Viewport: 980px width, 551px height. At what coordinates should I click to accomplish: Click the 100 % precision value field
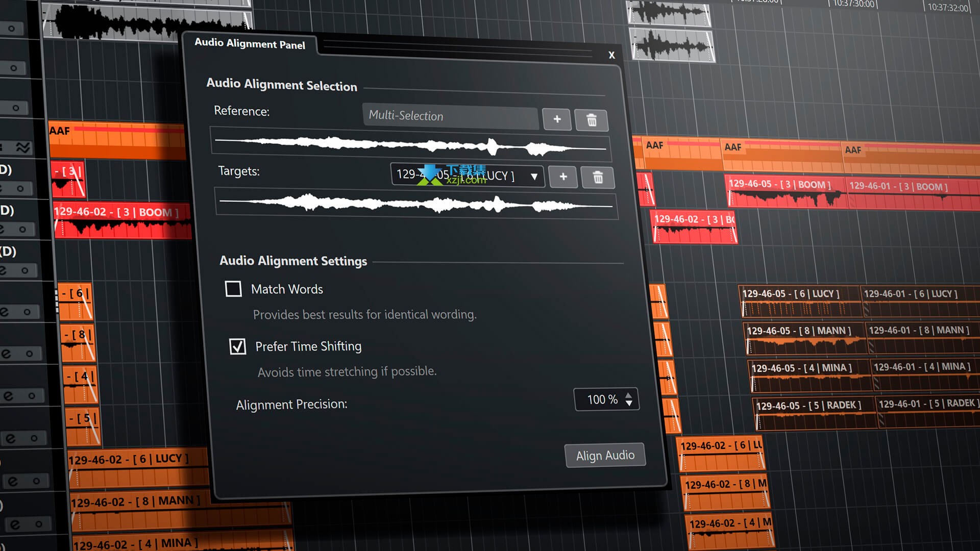(x=602, y=399)
